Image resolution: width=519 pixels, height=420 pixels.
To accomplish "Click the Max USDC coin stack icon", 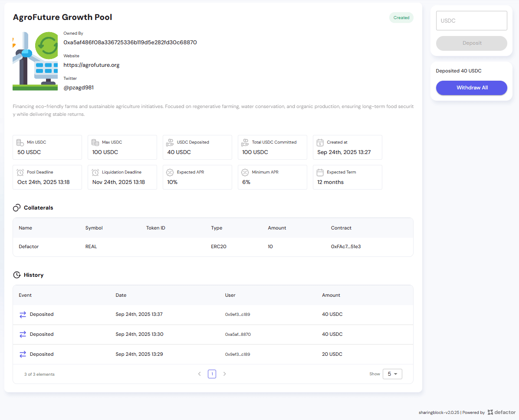I will click(x=95, y=142).
